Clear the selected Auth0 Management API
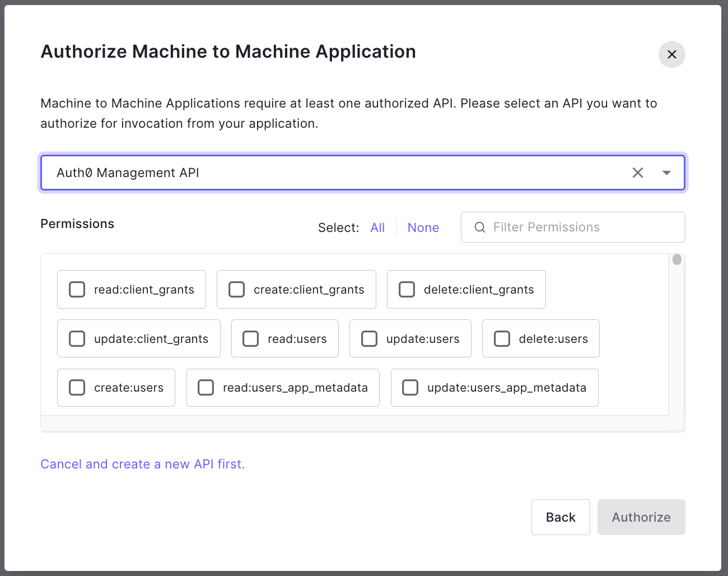The height and width of the screenshot is (576, 728). coord(637,173)
